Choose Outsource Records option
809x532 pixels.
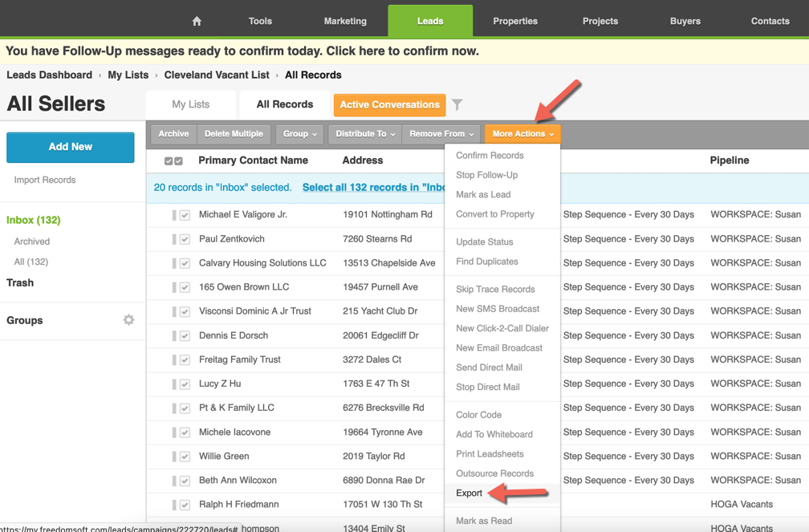[494, 473]
